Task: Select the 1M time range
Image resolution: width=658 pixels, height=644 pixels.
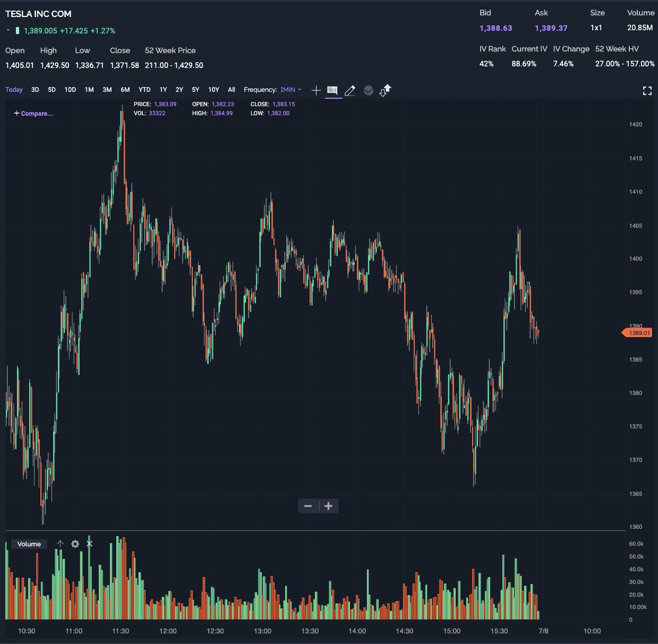Action: point(89,89)
